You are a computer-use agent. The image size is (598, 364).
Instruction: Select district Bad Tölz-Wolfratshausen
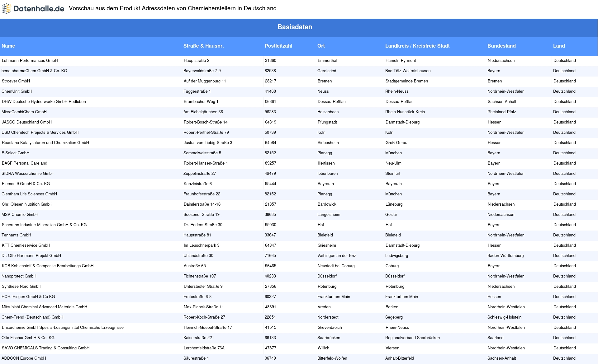[408, 71]
